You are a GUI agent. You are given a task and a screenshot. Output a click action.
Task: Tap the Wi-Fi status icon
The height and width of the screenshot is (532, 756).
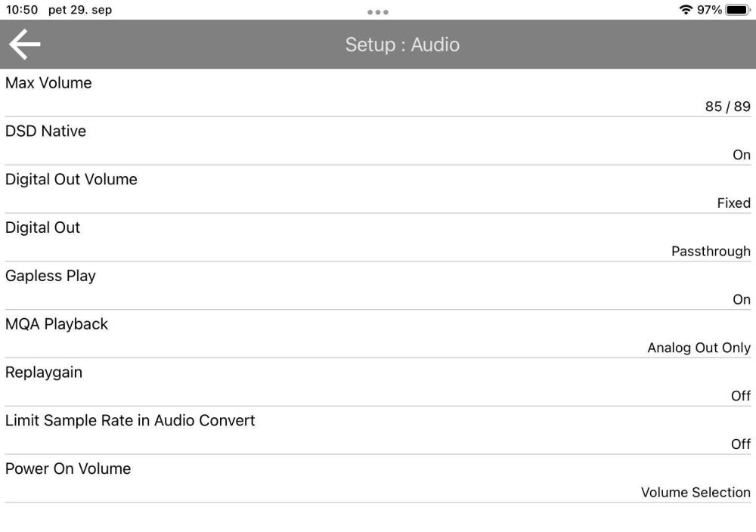tap(686, 10)
